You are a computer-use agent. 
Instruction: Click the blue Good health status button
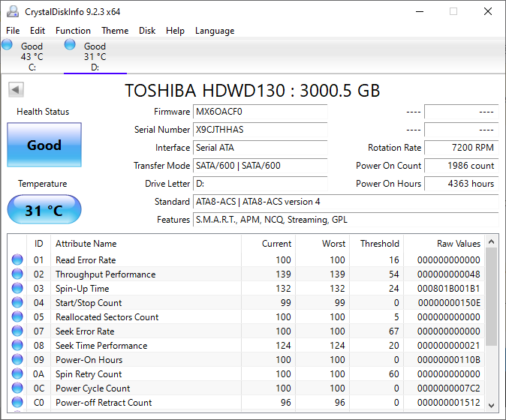(44, 145)
